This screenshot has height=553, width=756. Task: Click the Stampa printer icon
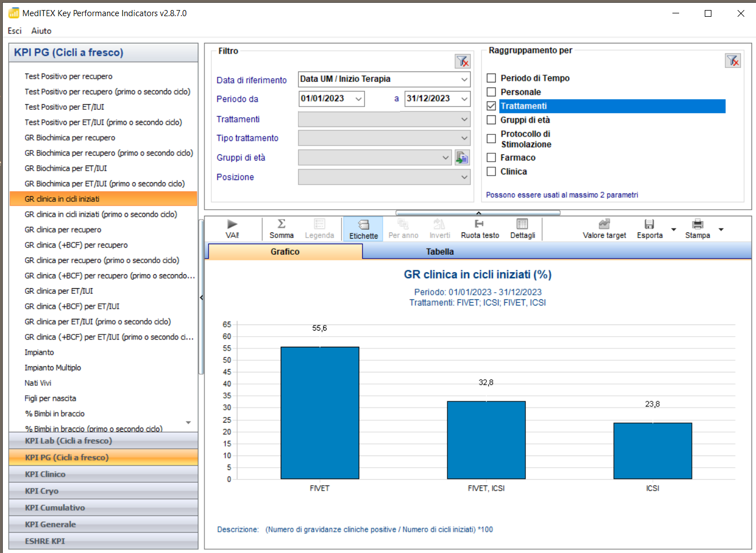[697, 224]
